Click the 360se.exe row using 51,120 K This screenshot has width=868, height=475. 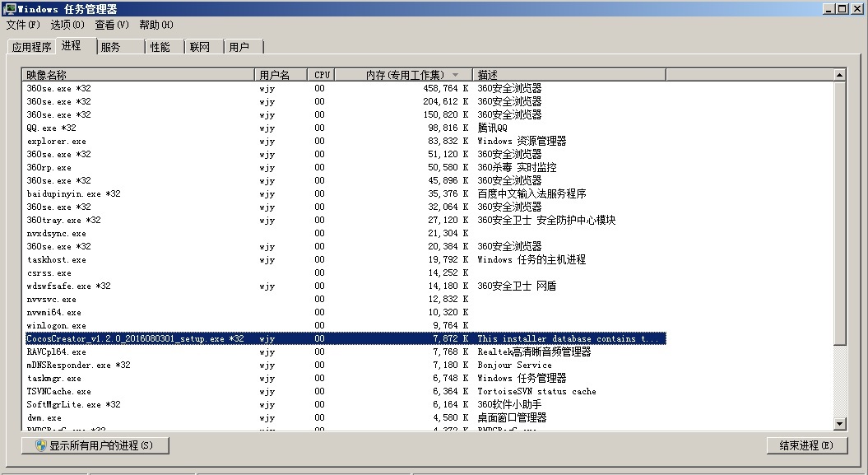pyautogui.click(x=346, y=154)
